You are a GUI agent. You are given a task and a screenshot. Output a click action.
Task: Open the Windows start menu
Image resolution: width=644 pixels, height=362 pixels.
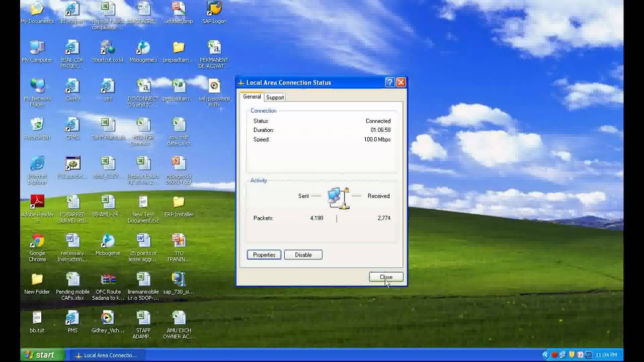pyautogui.click(x=43, y=355)
